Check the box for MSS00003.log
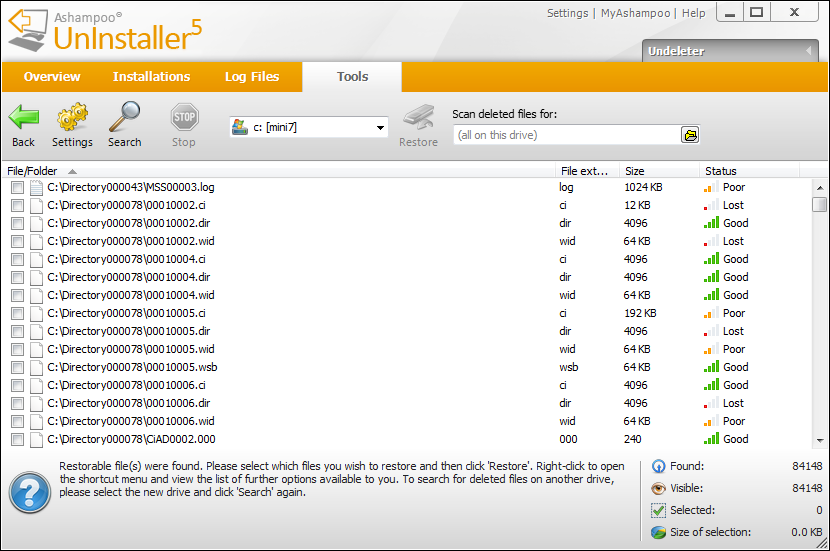The image size is (830, 551). coord(17,187)
